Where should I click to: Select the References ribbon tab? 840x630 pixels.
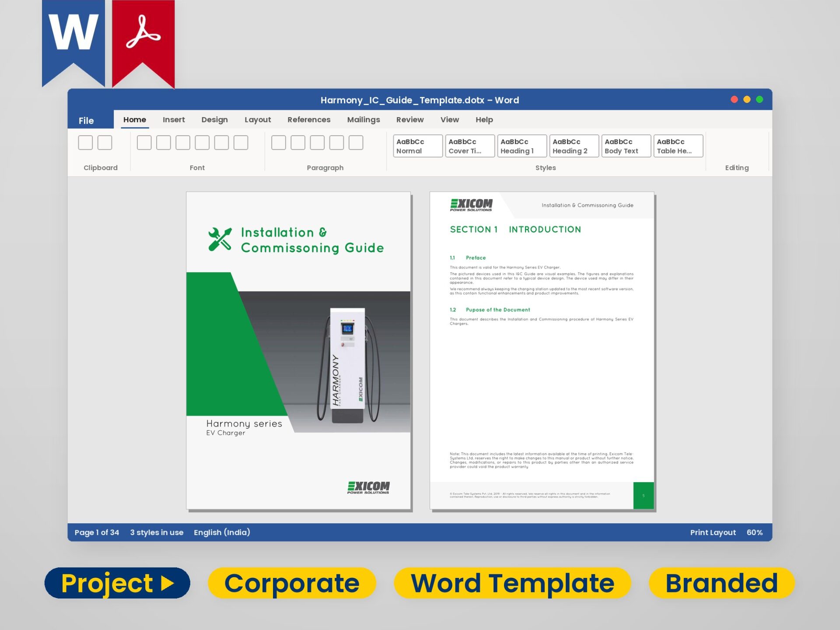[x=309, y=120]
